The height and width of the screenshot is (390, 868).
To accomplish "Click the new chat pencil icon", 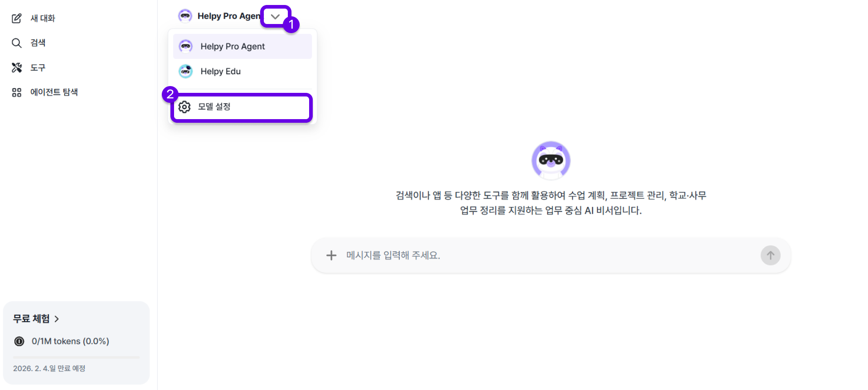I will pos(17,18).
